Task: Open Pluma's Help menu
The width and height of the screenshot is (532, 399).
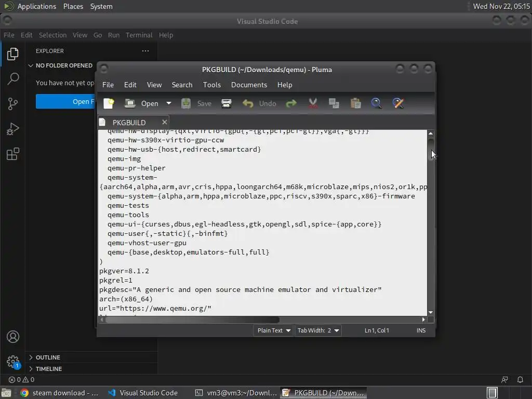Action: [285, 85]
